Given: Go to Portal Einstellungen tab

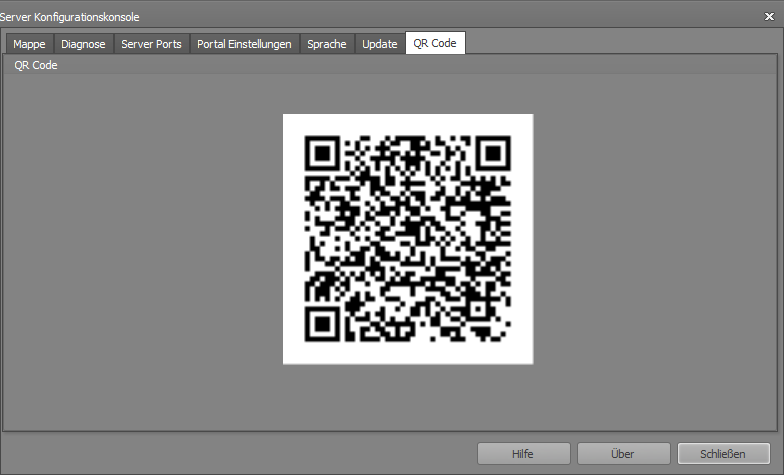Looking at the screenshot, I should pos(244,44).
